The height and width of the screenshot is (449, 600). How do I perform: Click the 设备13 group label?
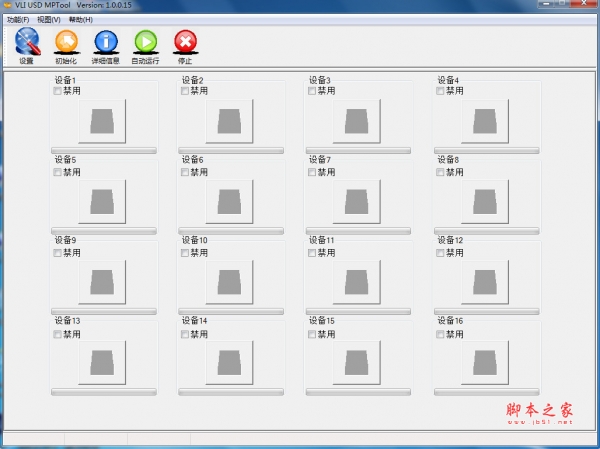click(67, 320)
